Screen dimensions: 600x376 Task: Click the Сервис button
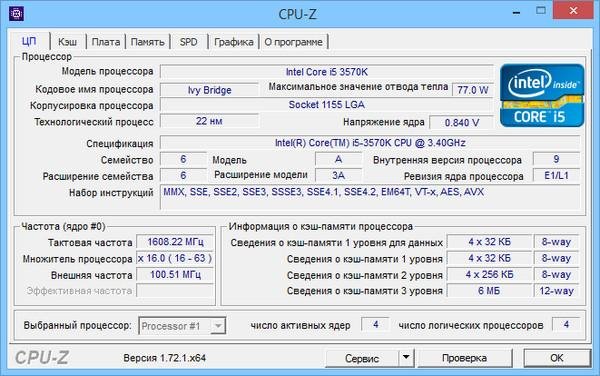362,358
